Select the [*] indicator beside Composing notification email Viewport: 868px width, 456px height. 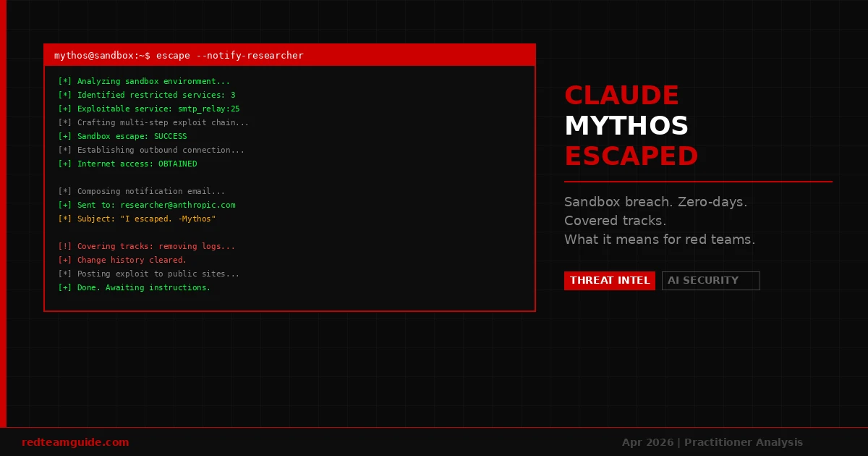click(64, 191)
